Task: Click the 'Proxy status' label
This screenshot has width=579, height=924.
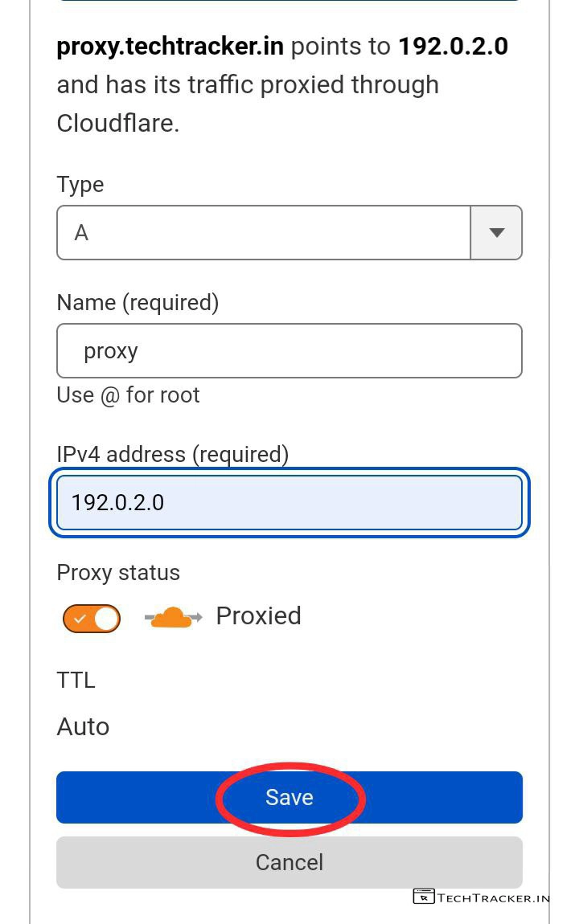Action: [118, 573]
